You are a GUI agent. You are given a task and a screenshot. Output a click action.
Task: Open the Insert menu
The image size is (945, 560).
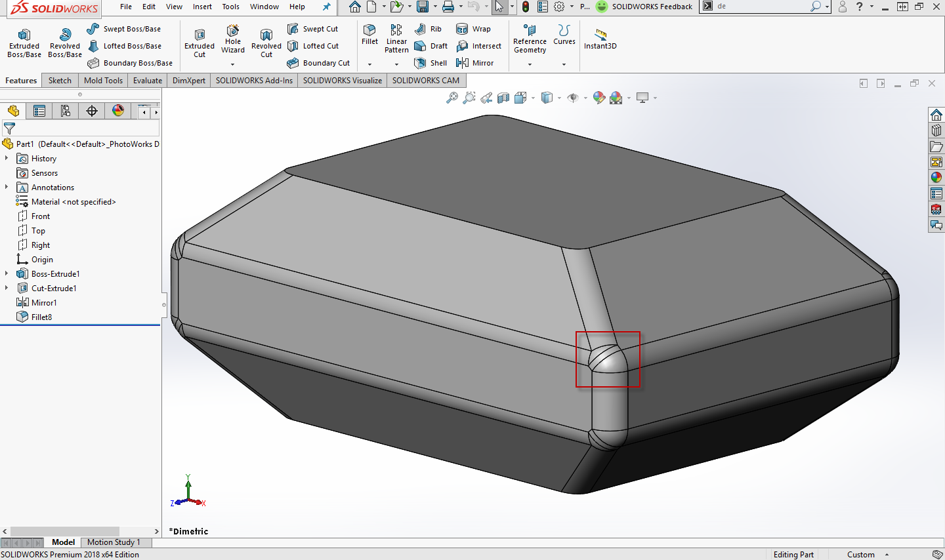[x=202, y=7]
